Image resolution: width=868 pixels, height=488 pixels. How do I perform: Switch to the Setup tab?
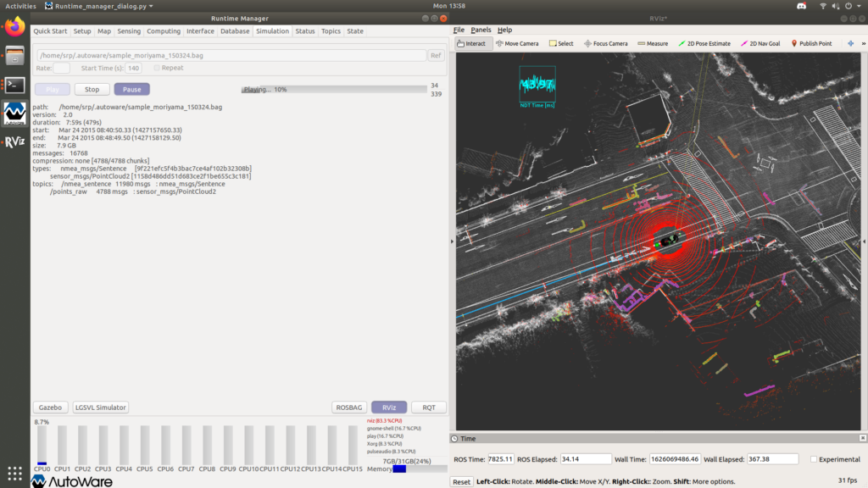click(82, 31)
